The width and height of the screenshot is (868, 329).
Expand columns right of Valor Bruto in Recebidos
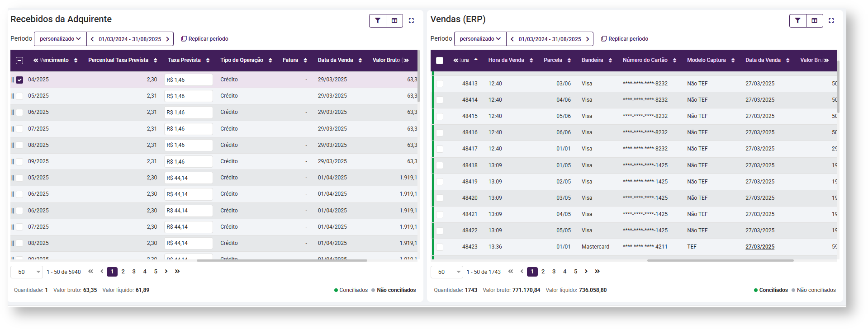pos(406,61)
